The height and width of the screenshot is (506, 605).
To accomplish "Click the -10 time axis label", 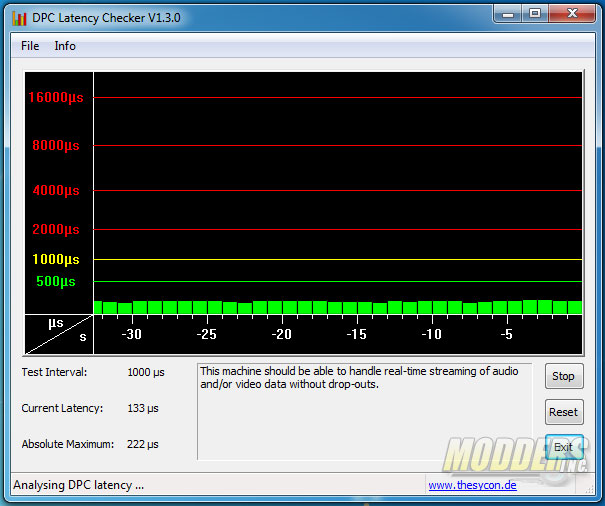I will click(x=431, y=334).
